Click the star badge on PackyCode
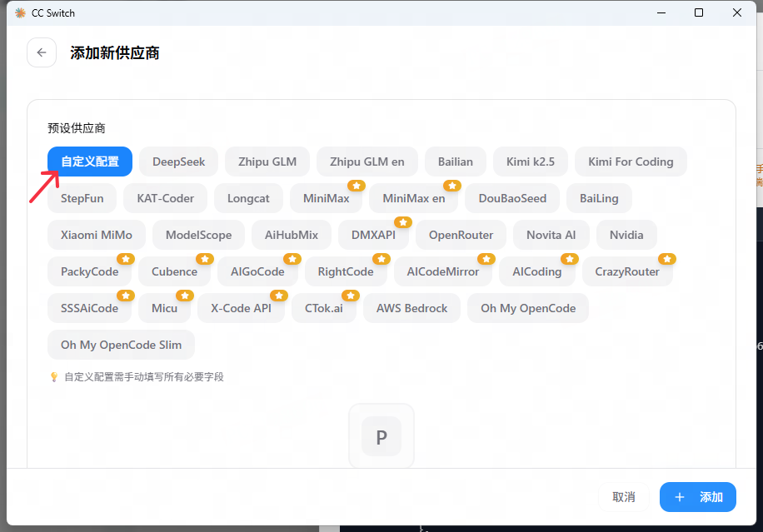 [126, 259]
